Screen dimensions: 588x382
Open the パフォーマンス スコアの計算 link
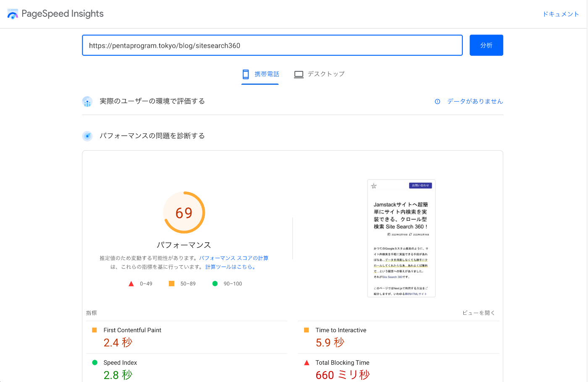coord(234,258)
